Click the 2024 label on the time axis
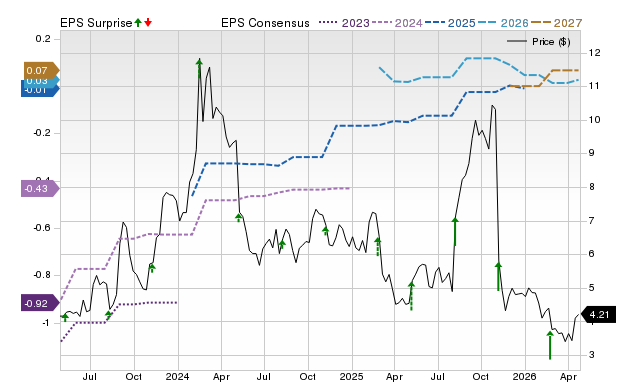This screenshot has width=640, height=382. (x=178, y=377)
